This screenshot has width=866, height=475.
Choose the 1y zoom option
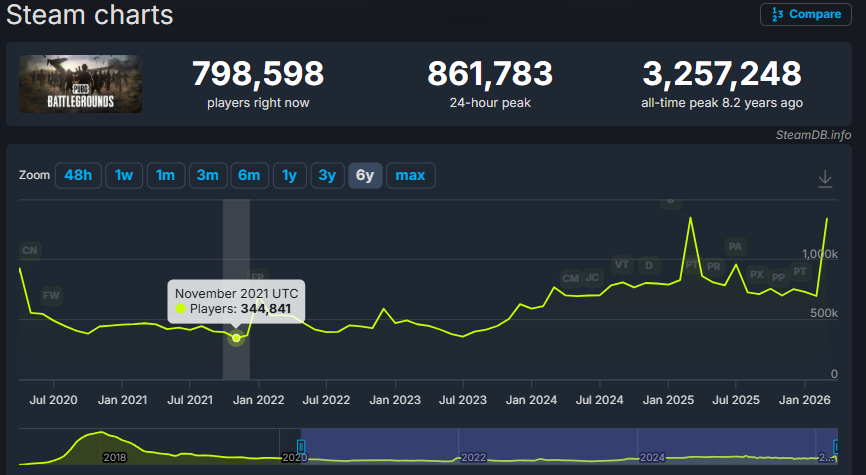289,176
